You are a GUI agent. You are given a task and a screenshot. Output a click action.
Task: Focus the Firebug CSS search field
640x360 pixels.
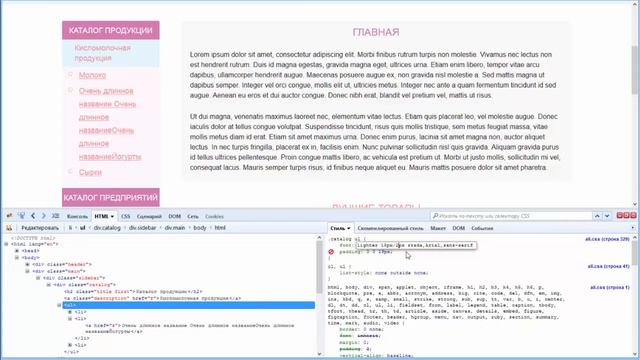tap(511, 216)
